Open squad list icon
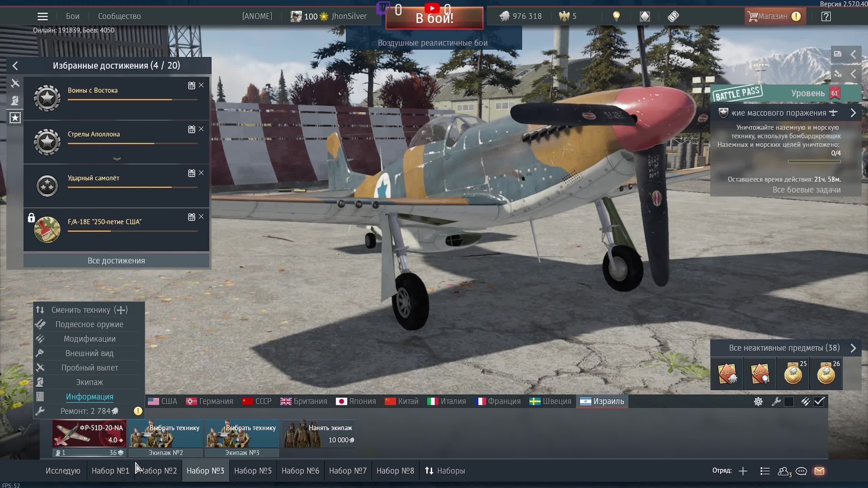This screenshot has width=868, height=488. click(765, 471)
